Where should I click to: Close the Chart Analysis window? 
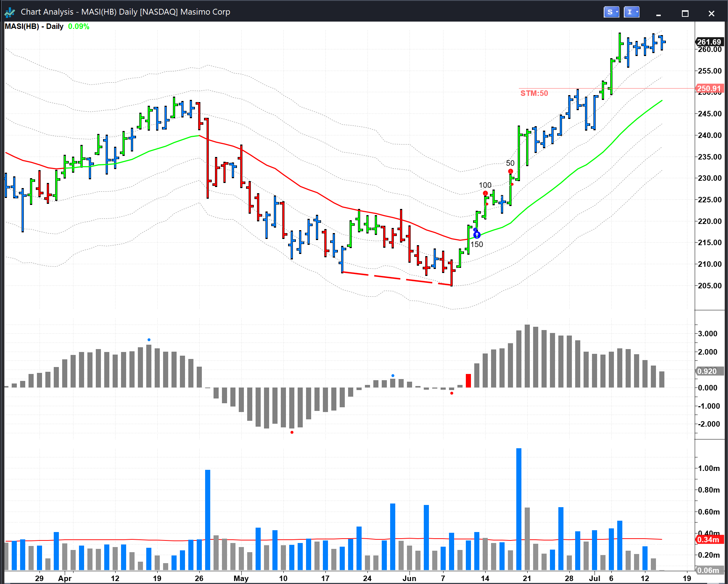click(711, 14)
